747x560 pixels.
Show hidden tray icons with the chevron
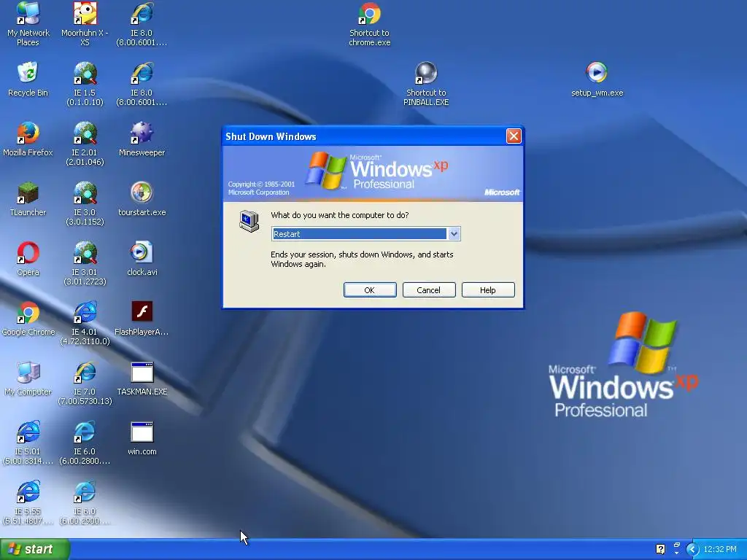(692, 550)
